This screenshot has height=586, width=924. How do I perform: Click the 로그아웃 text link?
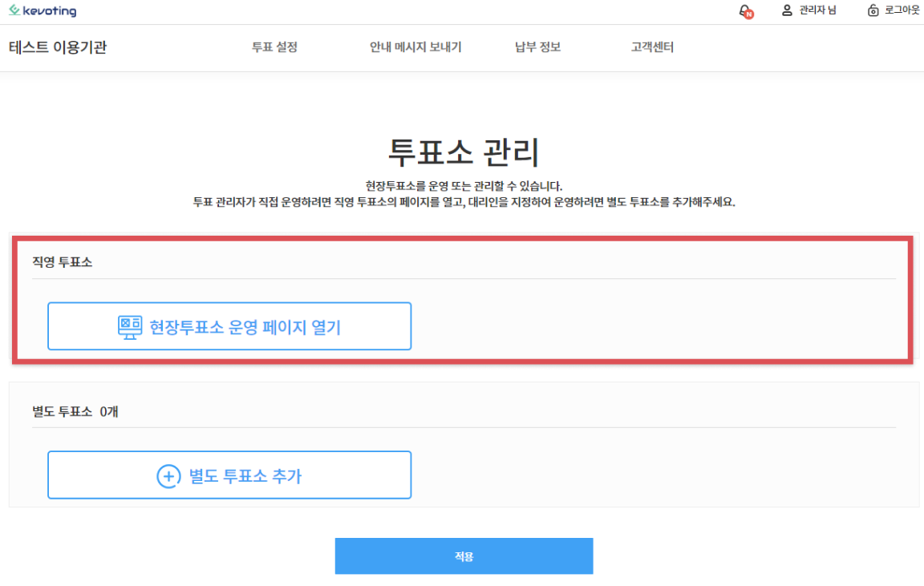point(902,11)
